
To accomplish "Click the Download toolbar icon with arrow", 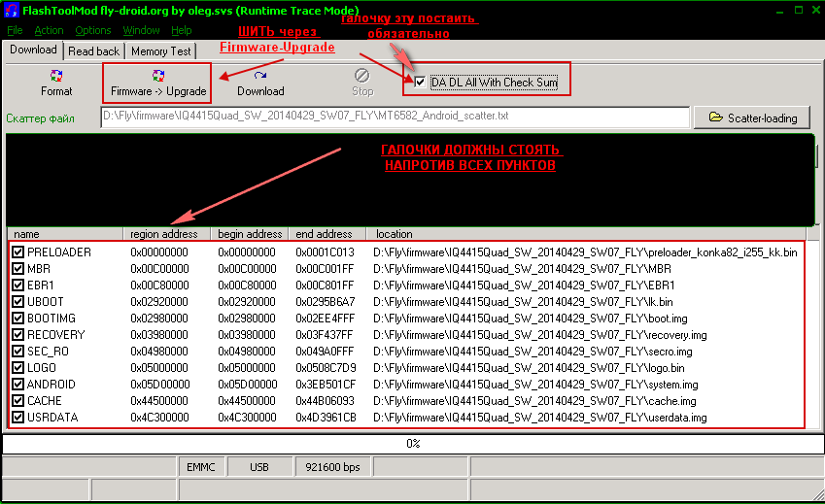I will pos(260,76).
